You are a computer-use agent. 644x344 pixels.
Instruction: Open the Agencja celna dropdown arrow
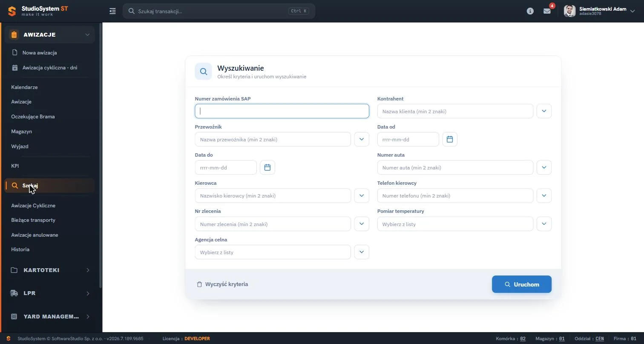[362, 252]
